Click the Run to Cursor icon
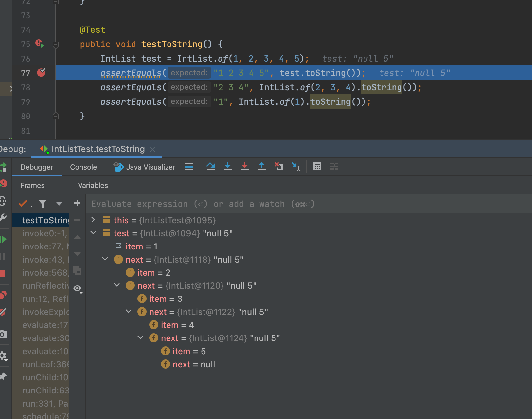Viewport: 532px width, 419px height. tap(296, 167)
